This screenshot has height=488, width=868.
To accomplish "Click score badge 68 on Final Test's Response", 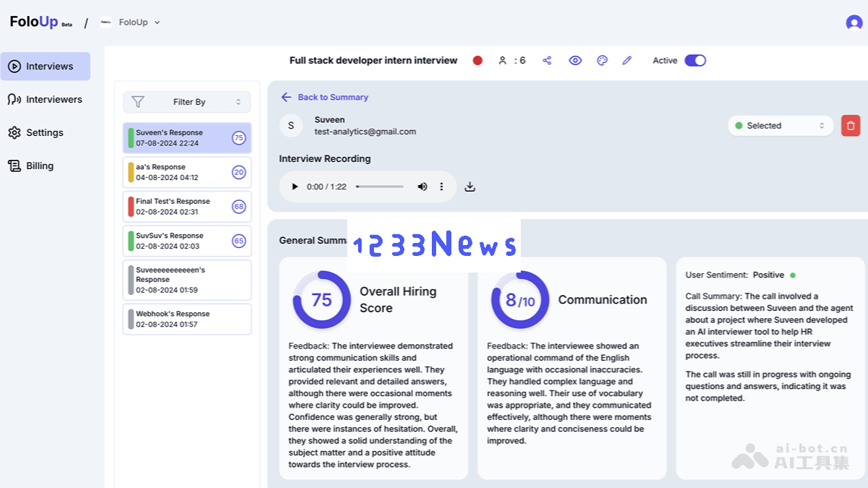I will tap(239, 207).
